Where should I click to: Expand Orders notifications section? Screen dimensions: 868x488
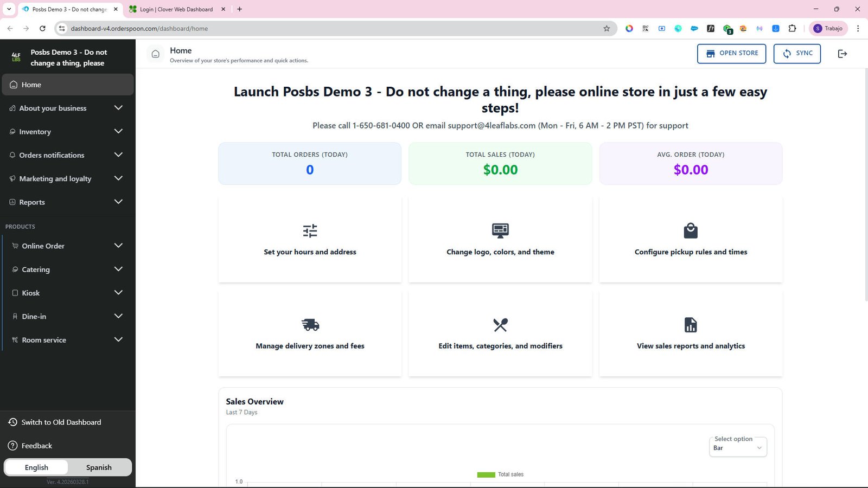(68, 155)
